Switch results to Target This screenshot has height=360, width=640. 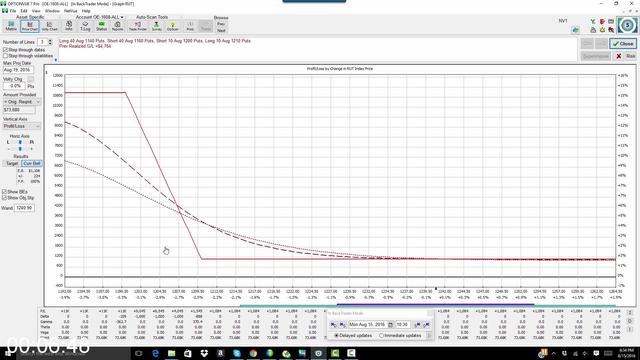coord(12,163)
